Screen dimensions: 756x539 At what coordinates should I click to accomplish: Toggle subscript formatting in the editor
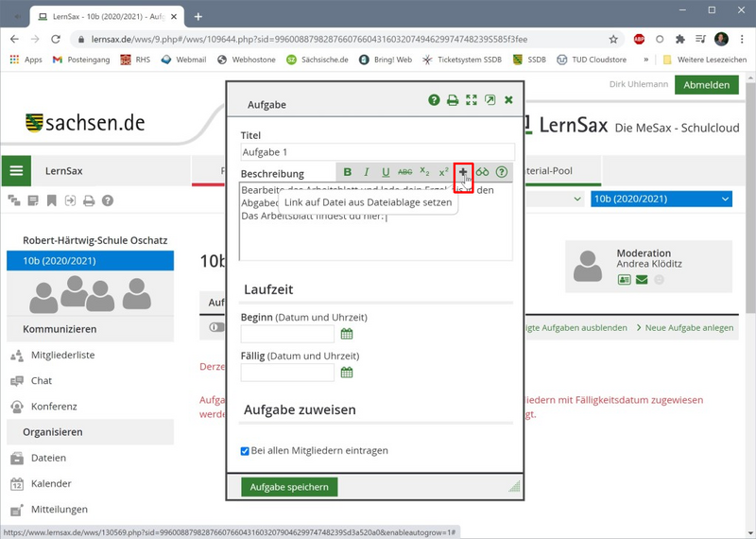tap(424, 172)
